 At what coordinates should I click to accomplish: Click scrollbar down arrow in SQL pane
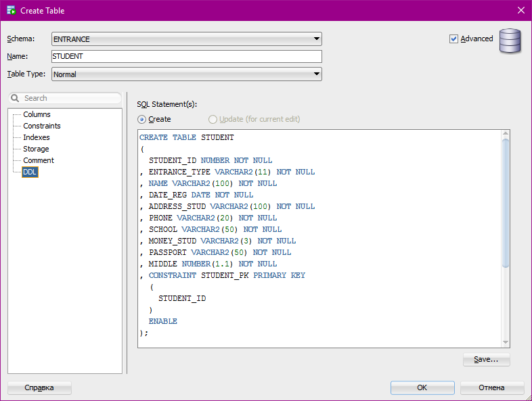tap(506, 342)
